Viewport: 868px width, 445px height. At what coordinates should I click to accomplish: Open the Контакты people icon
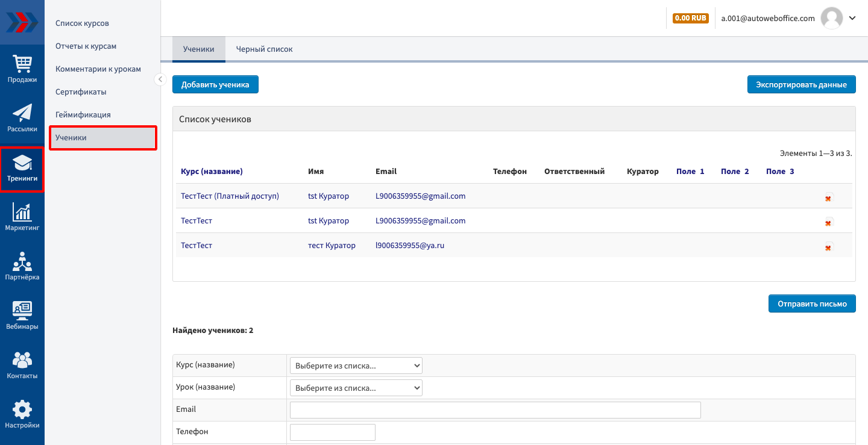pyautogui.click(x=22, y=364)
